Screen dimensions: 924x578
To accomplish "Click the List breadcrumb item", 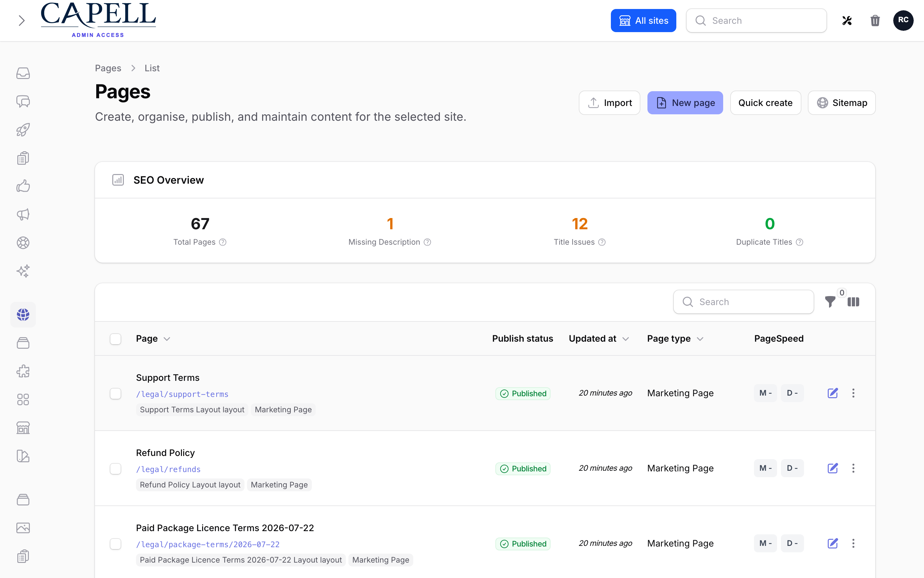I will (152, 68).
